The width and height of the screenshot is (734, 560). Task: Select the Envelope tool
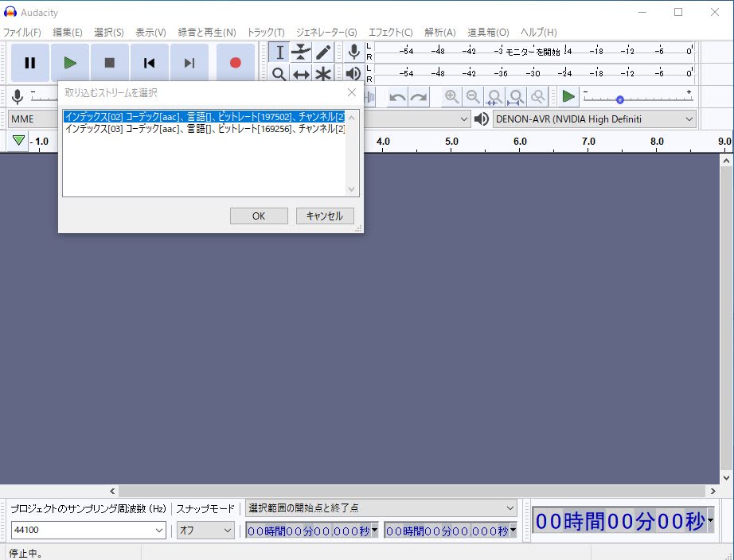pyautogui.click(x=301, y=52)
